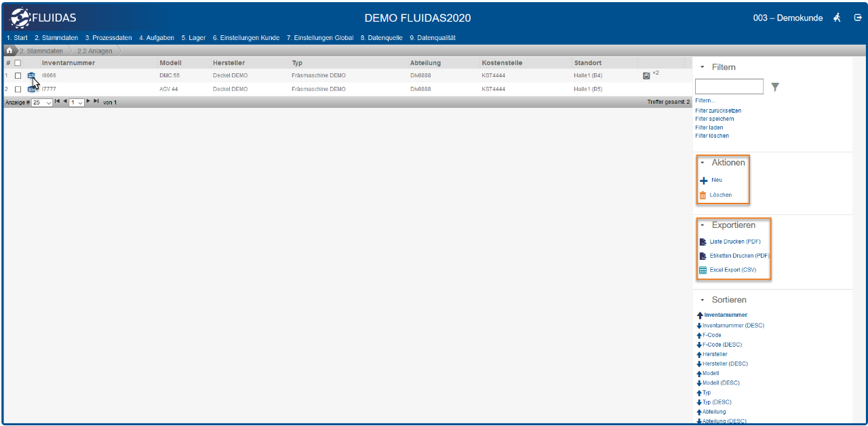Collapse the Filtern panel section
This screenshot has height=426, width=868.
tap(703, 68)
